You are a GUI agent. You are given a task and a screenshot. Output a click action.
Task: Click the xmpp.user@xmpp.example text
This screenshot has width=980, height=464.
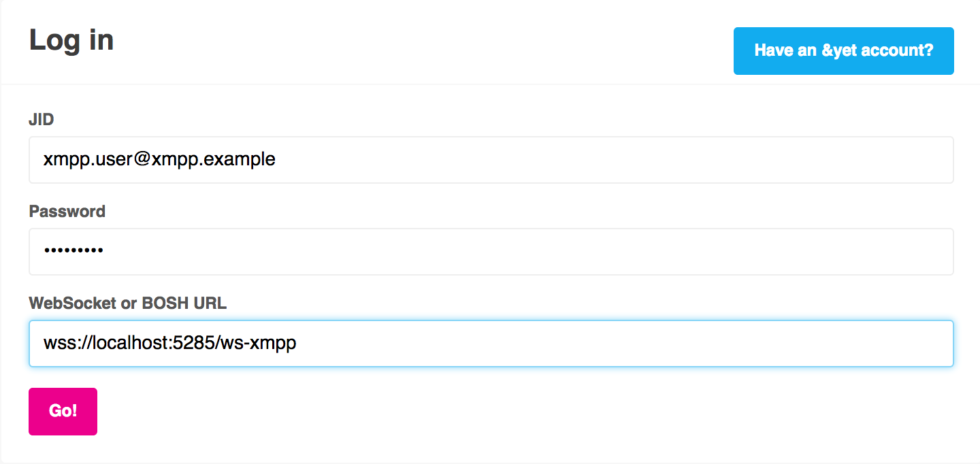159,160
